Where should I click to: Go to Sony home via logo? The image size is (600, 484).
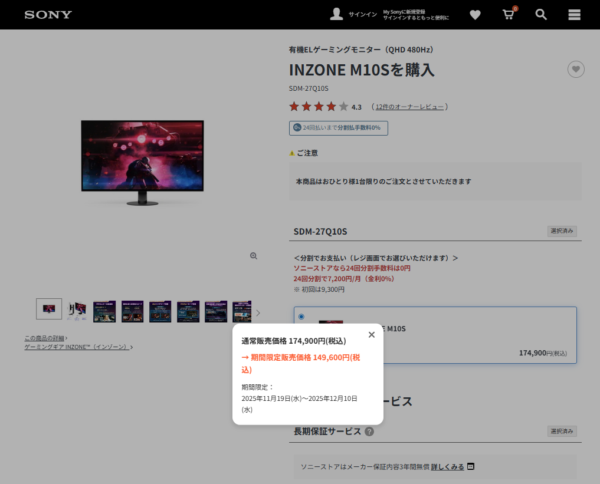pyautogui.click(x=48, y=15)
